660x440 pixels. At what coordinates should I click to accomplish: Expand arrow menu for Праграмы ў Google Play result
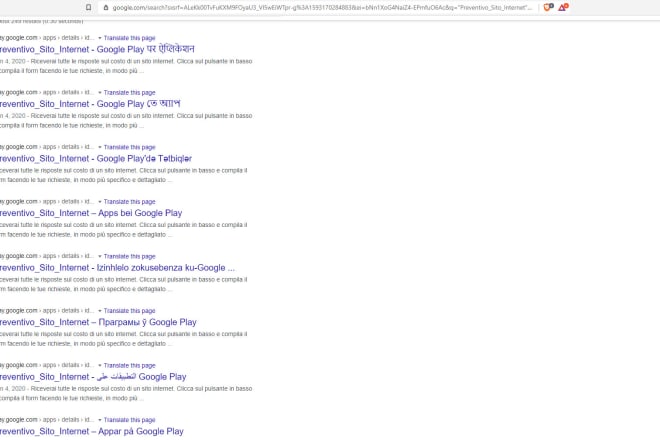click(100, 311)
